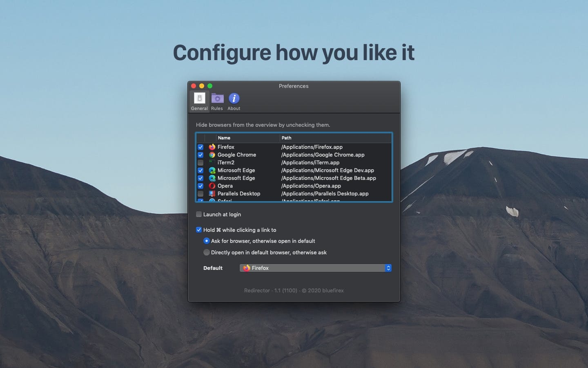Enable the Parallels Desktop checkbox

[x=200, y=194]
